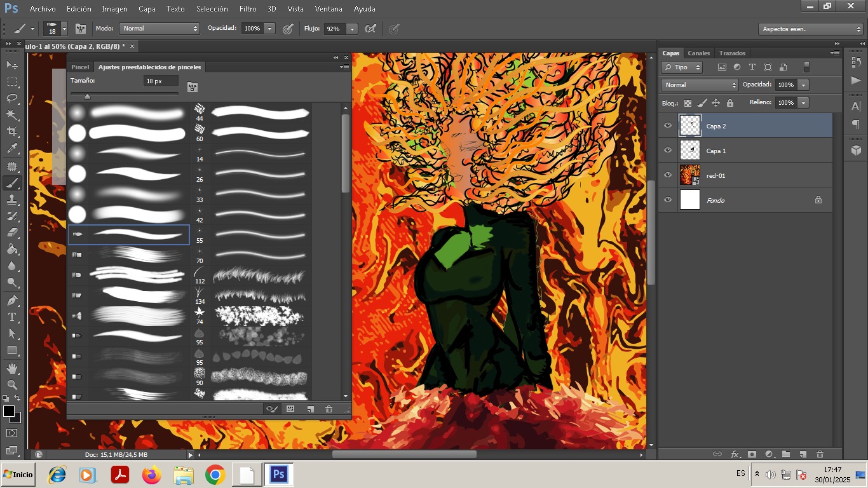
Task: Open the tool preset picker arrow
Action: coord(32,29)
